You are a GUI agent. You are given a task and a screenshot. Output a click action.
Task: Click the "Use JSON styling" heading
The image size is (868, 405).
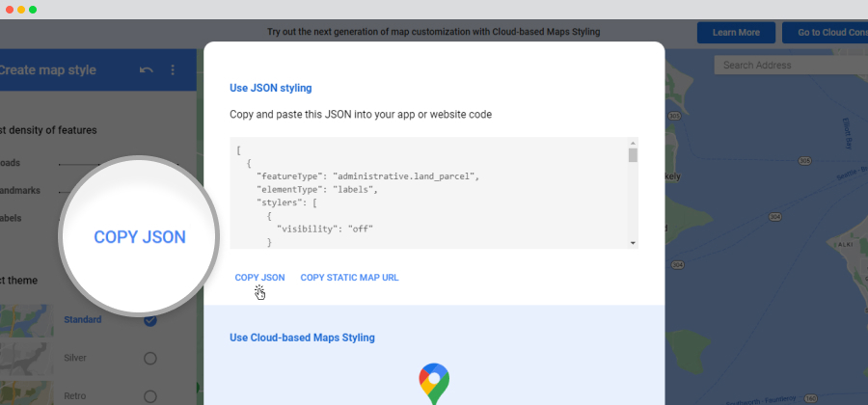pos(271,88)
